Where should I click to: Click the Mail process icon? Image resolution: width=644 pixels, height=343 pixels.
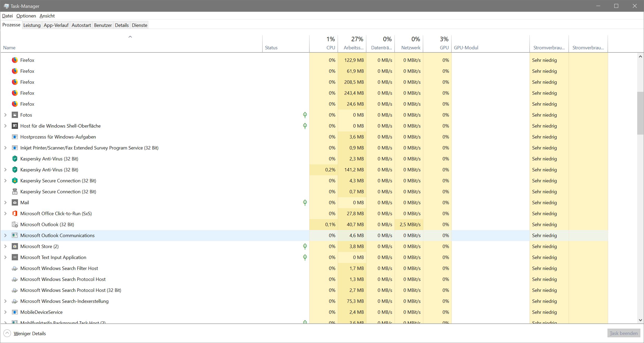[x=15, y=202]
